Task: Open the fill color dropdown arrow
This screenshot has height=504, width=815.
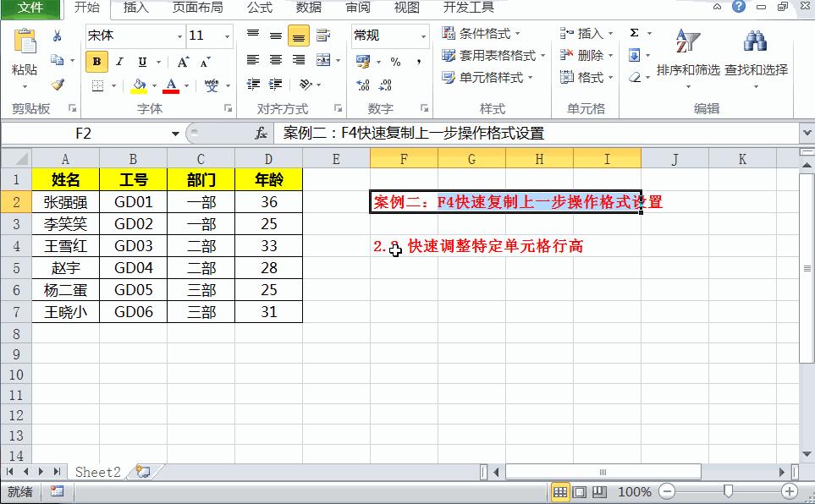Action: [154, 85]
